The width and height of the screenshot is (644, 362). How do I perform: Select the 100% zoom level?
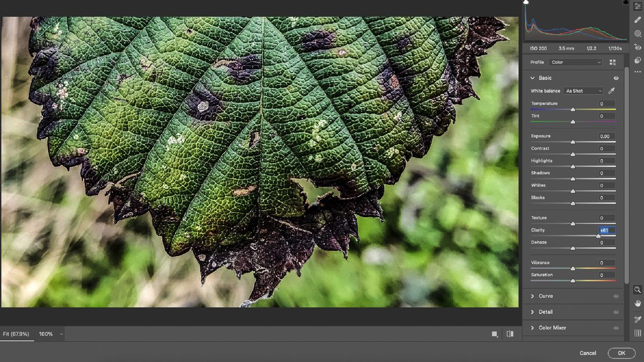(46, 334)
